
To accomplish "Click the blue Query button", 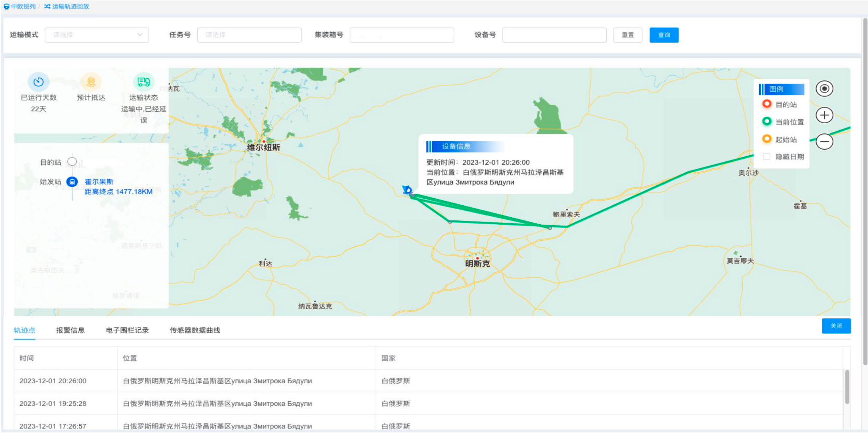I will (663, 35).
